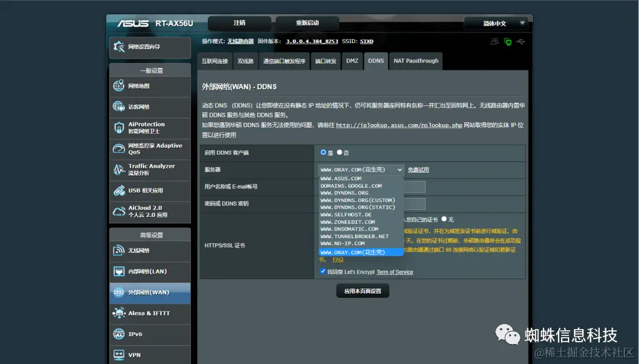
Task: Select Yes radio for enabling DDNS client
Action: (x=323, y=152)
